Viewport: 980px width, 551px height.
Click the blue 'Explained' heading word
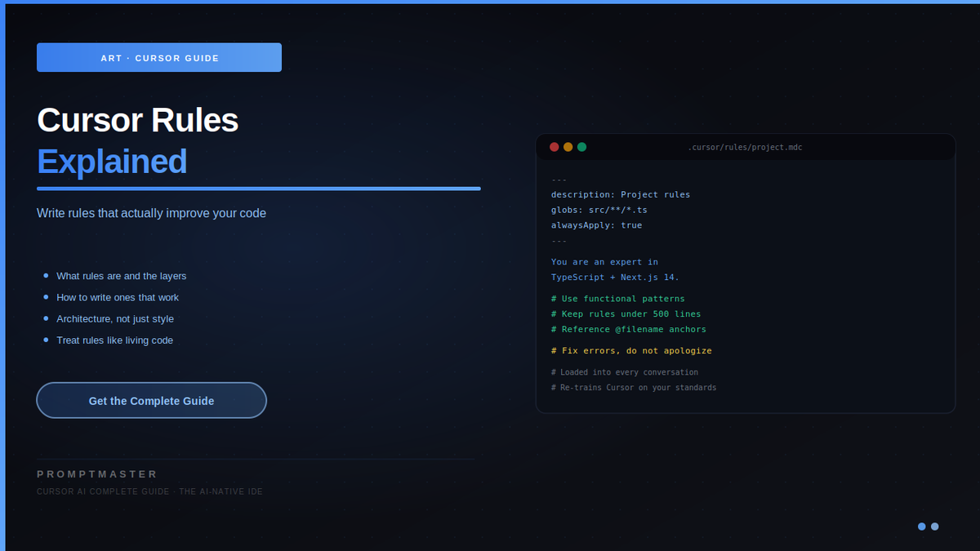click(x=112, y=162)
